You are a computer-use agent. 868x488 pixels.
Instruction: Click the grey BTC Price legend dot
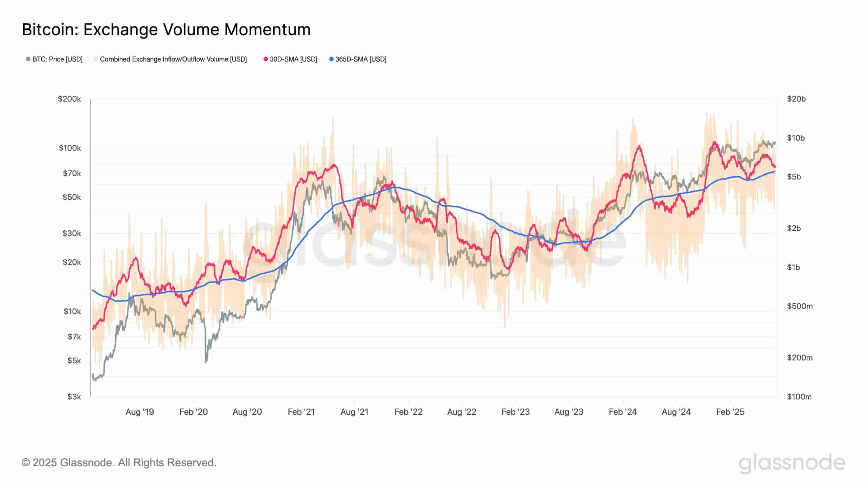tap(28, 59)
